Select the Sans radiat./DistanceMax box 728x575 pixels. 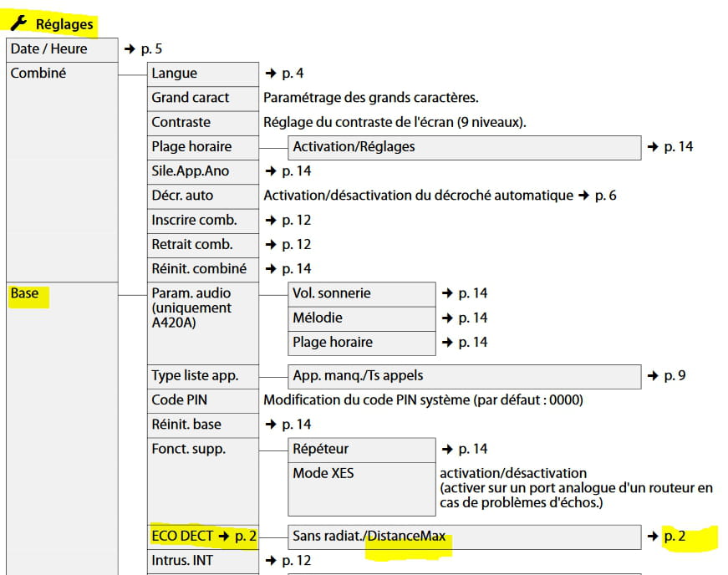click(464, 537)
